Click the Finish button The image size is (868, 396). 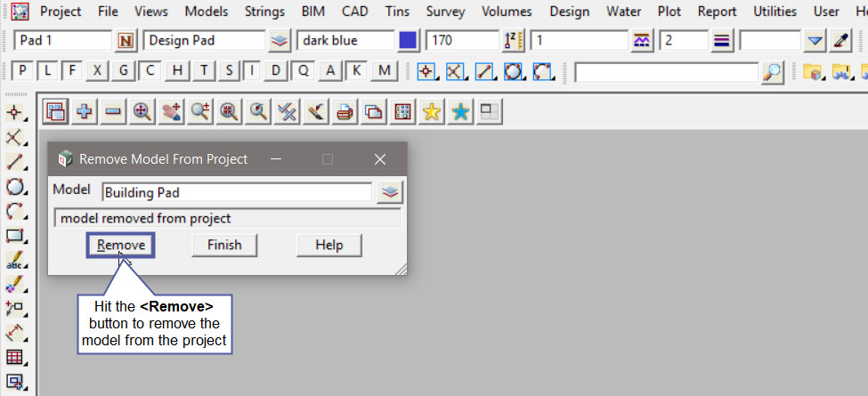pos(224,245)
